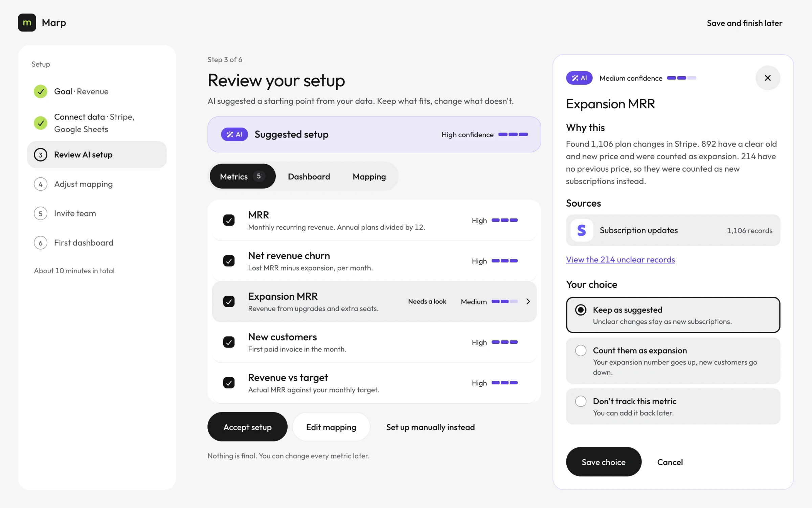Open the Subscription updates source row

point(673,230)
